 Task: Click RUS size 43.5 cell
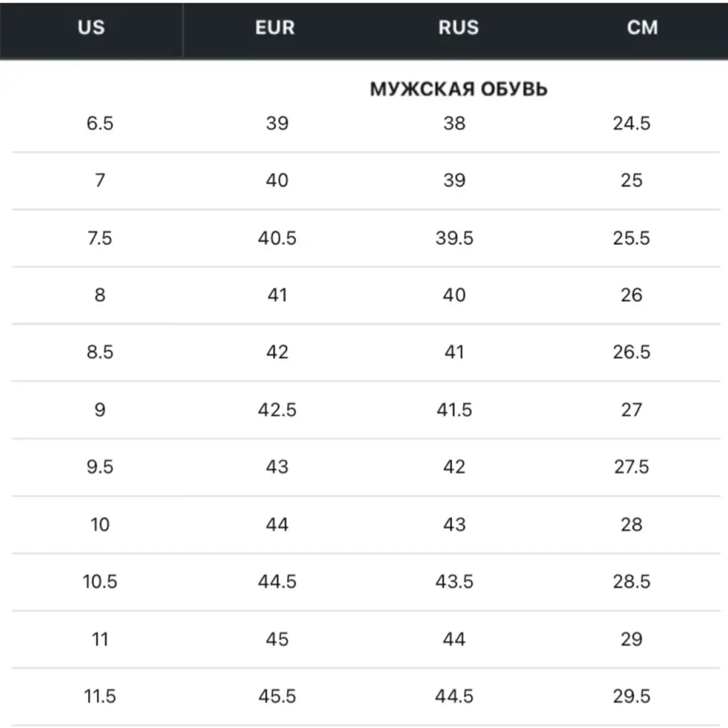point(454,582)
